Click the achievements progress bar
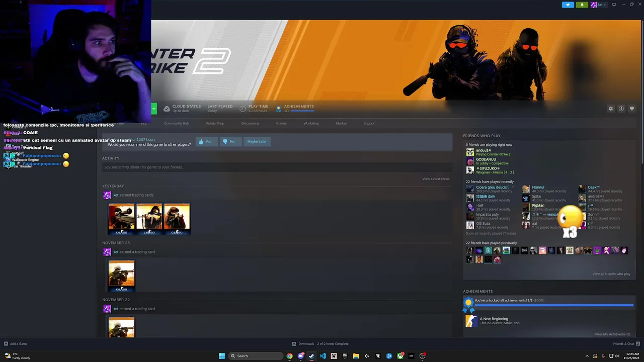Screen dimensions: 644x362 pos(553,305)
